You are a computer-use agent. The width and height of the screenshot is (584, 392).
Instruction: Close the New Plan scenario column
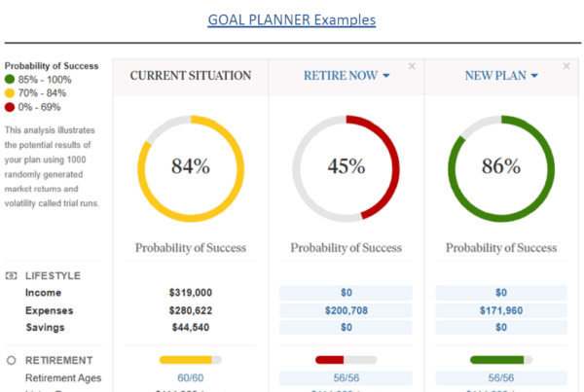(x=566, y=66)
